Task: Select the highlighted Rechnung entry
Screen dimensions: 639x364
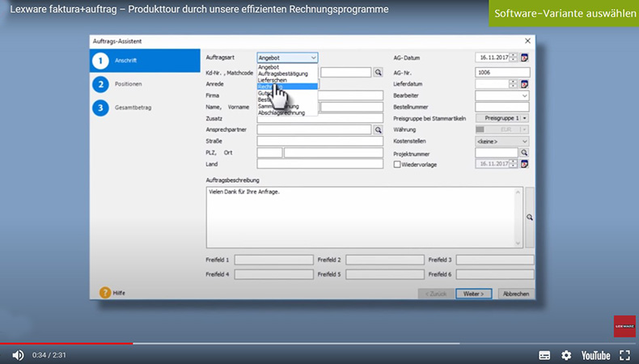Action: (x=287, y=87)
